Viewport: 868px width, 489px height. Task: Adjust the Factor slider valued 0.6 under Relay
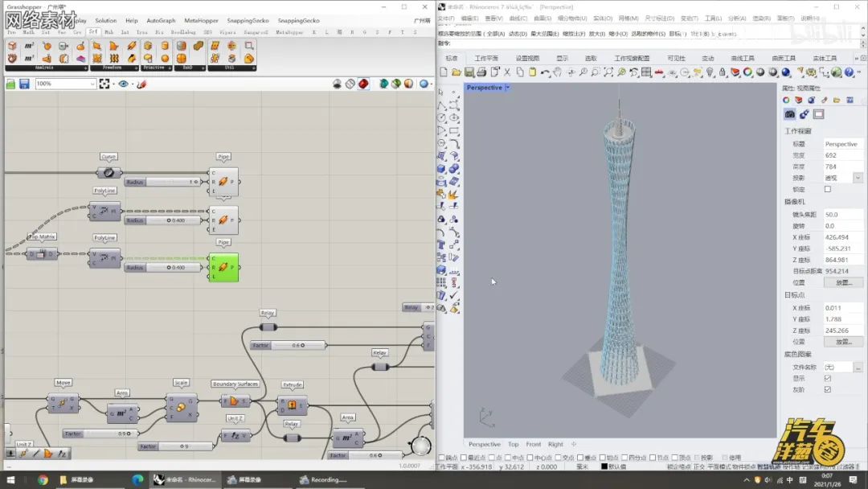(288, 345)
